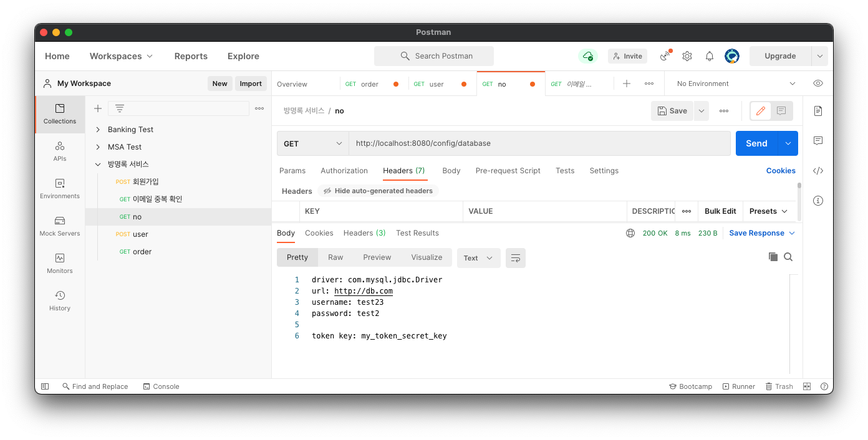Open the APIs sidebar panel
The image size is (868, 440).
(x=60, y=151)
